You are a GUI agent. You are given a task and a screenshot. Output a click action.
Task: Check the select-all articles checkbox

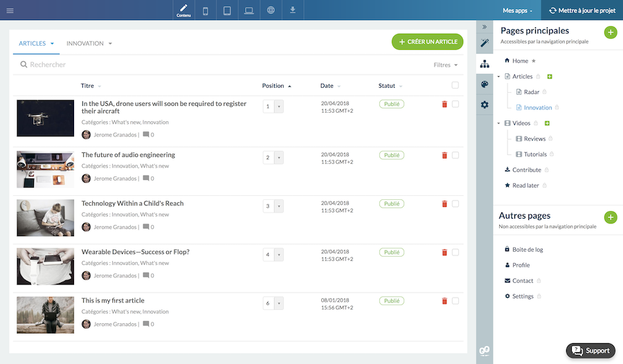click(x=455, y=85)
